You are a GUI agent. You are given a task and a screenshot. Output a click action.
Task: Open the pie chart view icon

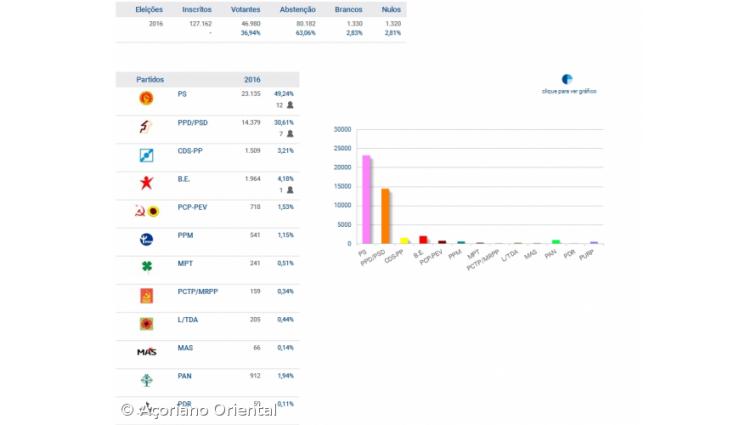coord(567,79)
